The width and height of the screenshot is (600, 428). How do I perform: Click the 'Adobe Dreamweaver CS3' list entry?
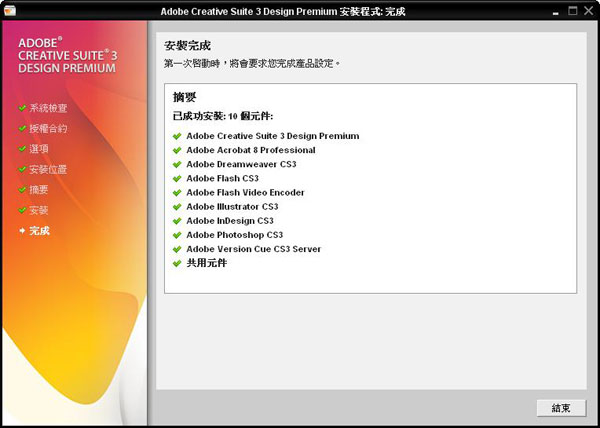click(241, 164)
